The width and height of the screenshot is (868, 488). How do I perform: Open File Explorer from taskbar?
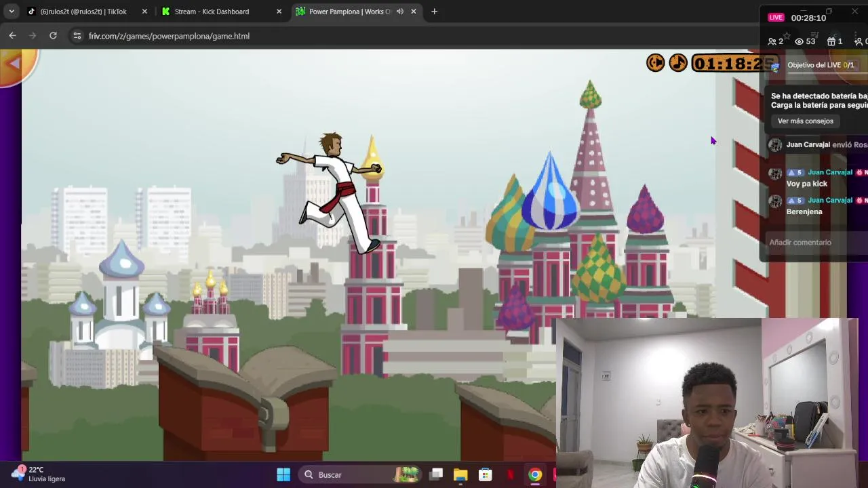tap(460, 474)
